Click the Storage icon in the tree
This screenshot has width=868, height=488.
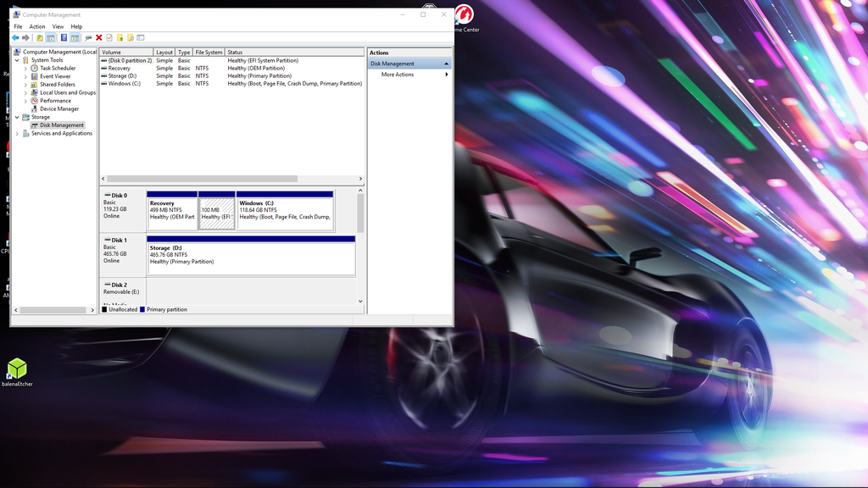pyautogui.click(x=25, y=117)
